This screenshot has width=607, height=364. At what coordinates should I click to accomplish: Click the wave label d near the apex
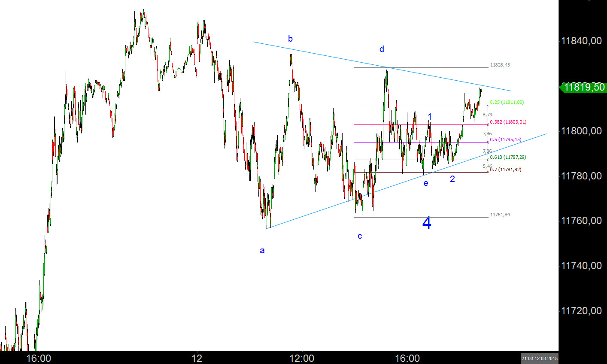[x=381, y=49]
